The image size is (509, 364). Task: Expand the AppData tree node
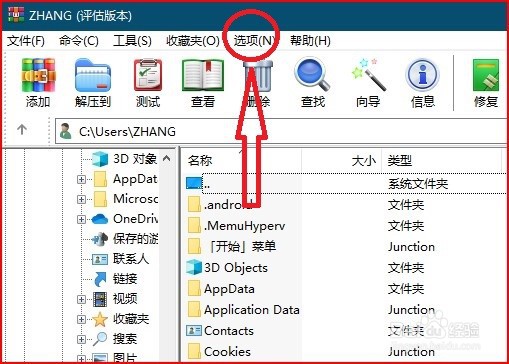pyautogui.click(x=81, y=179)
